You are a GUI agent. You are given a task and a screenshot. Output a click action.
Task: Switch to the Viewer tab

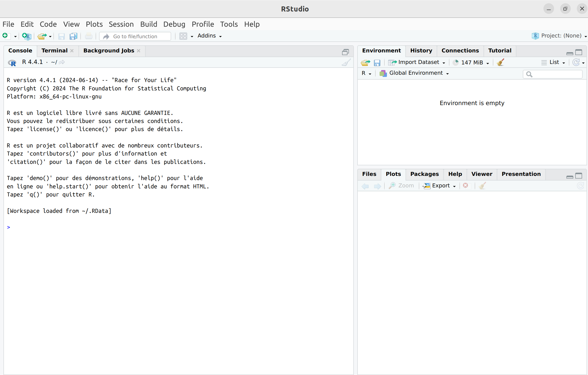point(482,174)
